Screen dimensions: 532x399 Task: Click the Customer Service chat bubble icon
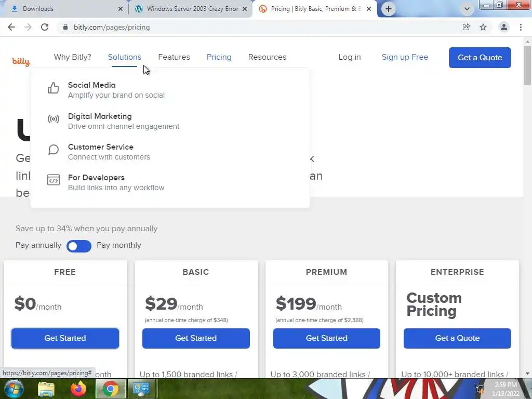[x=54, y=150]
